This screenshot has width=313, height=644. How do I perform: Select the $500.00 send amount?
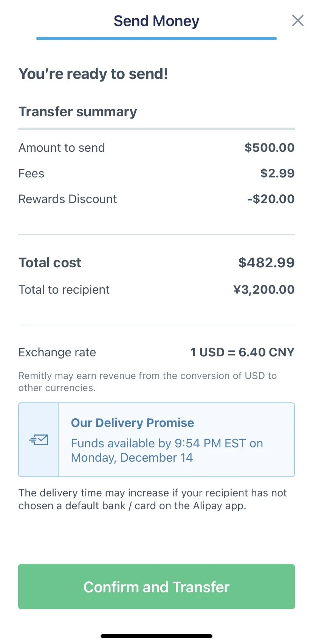[270, 148]
